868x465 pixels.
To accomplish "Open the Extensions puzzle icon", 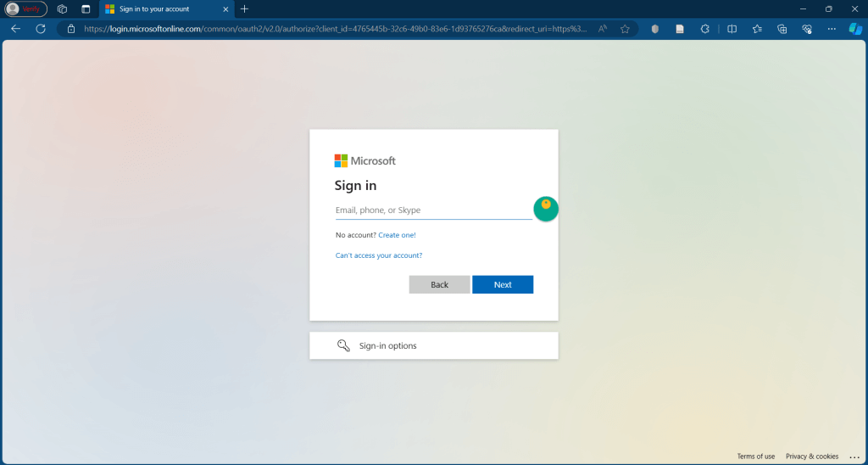I will coord(704,28).
